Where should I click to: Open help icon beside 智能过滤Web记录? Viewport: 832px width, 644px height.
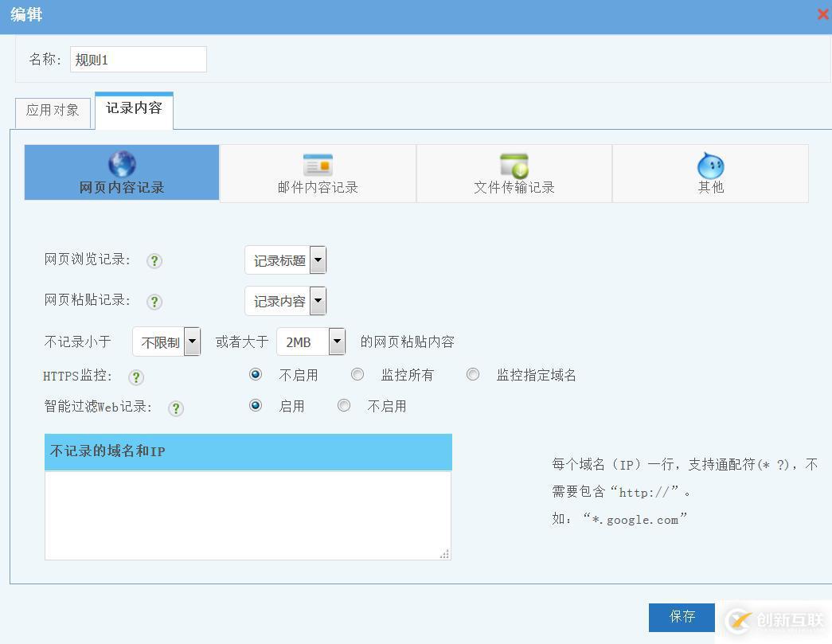point(175,408)
